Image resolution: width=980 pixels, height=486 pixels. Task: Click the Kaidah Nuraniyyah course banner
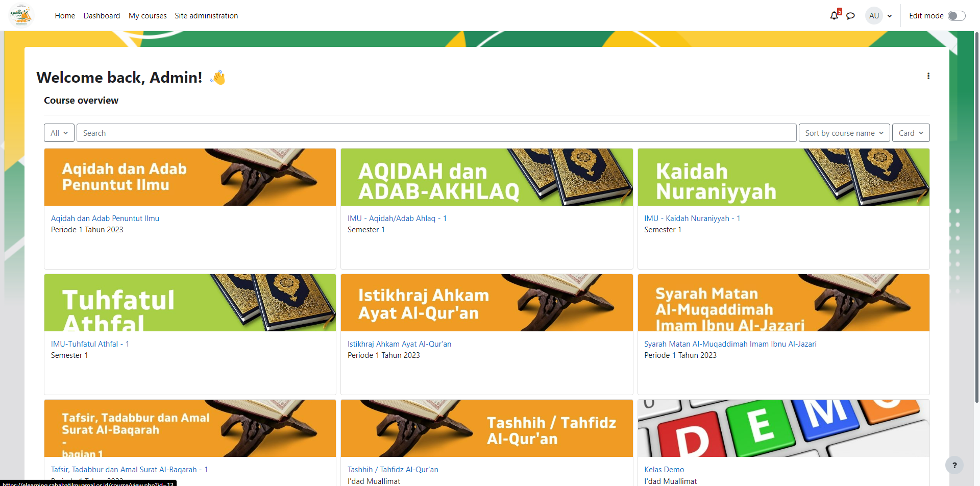click(783, 177)
